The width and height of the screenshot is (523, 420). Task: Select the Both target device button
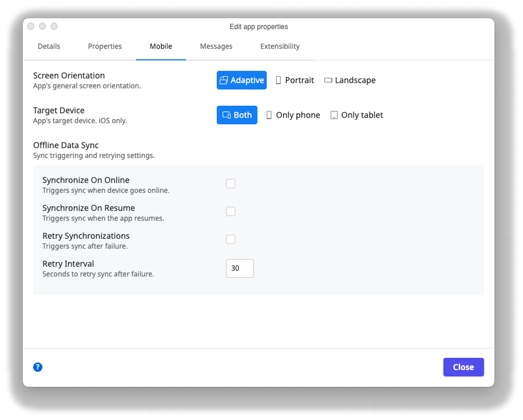tap(237, 115)
